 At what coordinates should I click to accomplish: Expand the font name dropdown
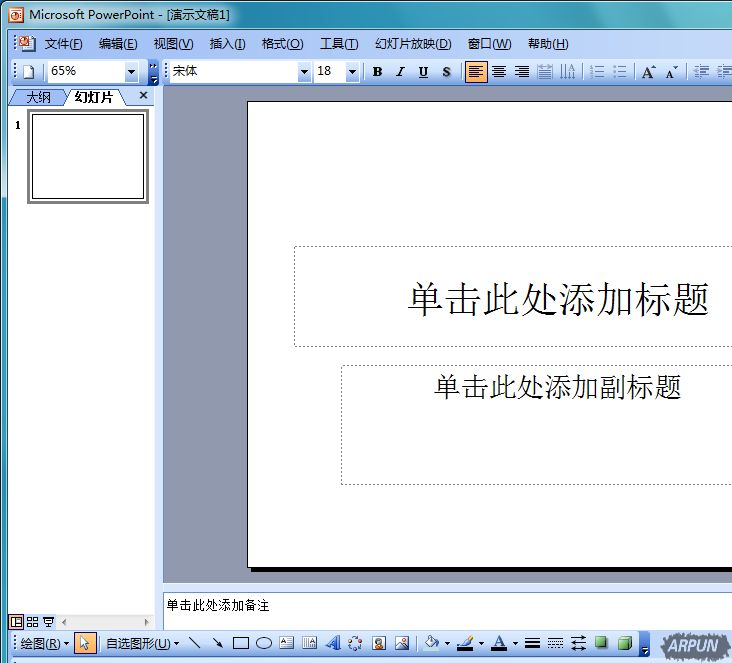[x=304, y=72]
